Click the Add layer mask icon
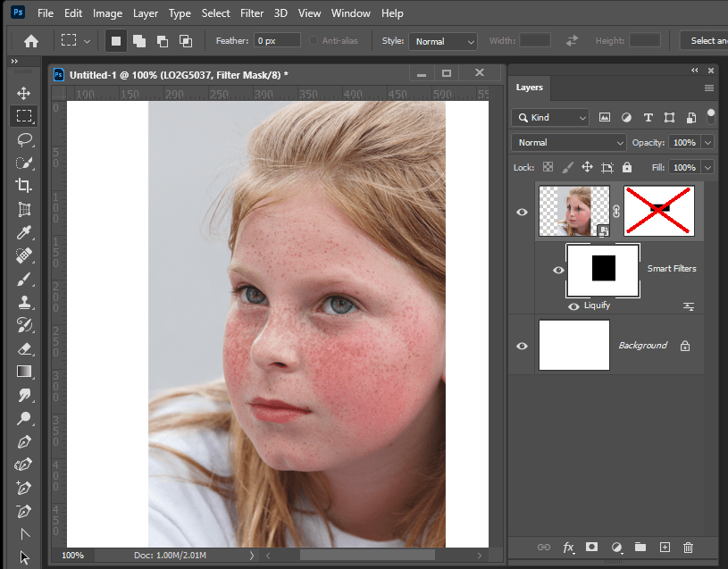Image resolution: width=728 pixels, height=569 pixels. [x=592, y=548]
